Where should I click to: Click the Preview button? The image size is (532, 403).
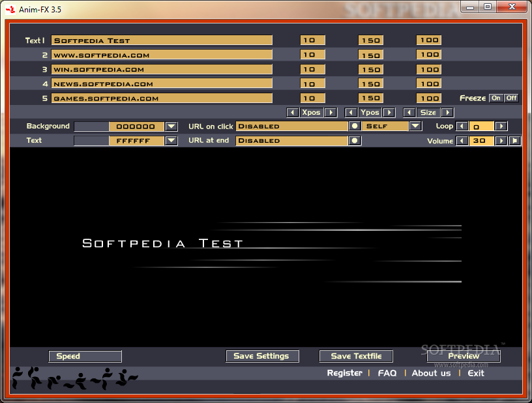click(x=464, y=356)
